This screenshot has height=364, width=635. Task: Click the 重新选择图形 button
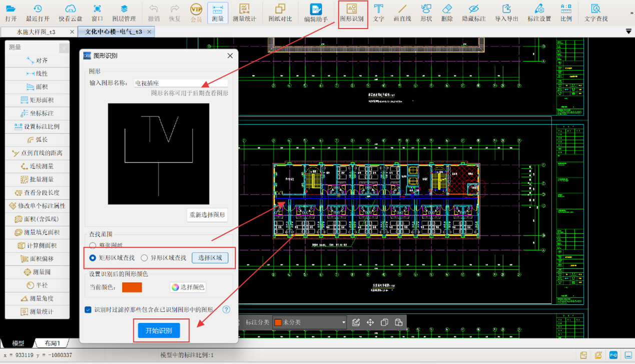click(x=207, y=215)
